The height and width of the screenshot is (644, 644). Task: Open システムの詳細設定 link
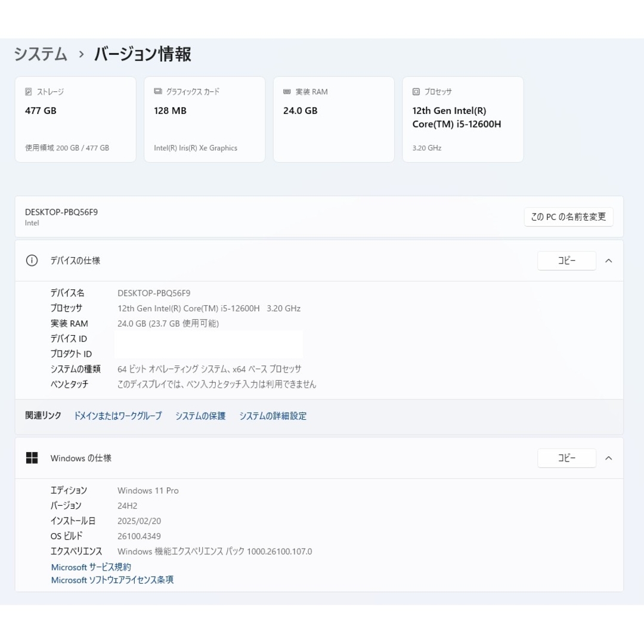coord(273,416)
